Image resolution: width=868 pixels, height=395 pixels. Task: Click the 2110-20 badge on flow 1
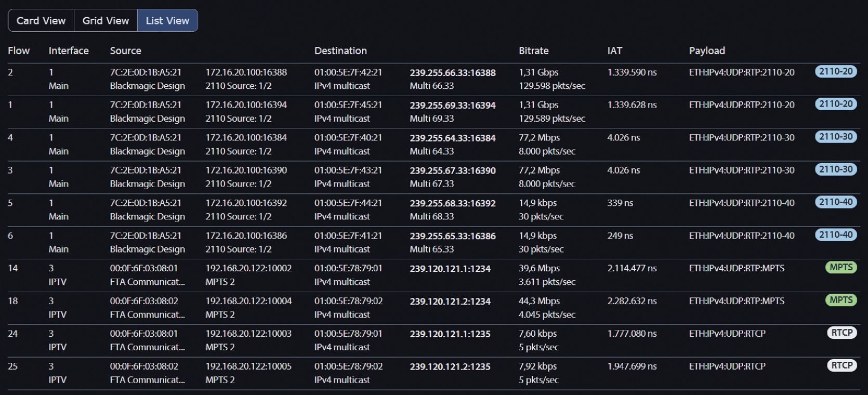835,104
